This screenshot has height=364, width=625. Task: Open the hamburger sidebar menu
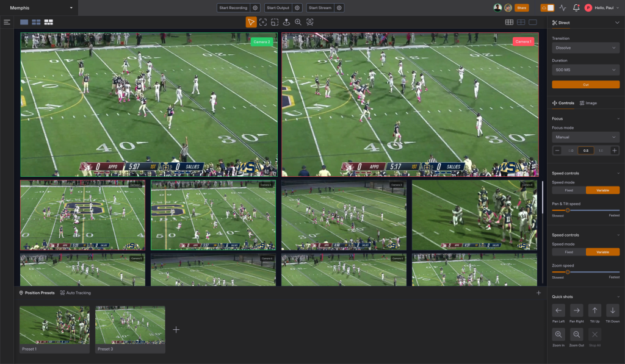(x=7, y=23)
